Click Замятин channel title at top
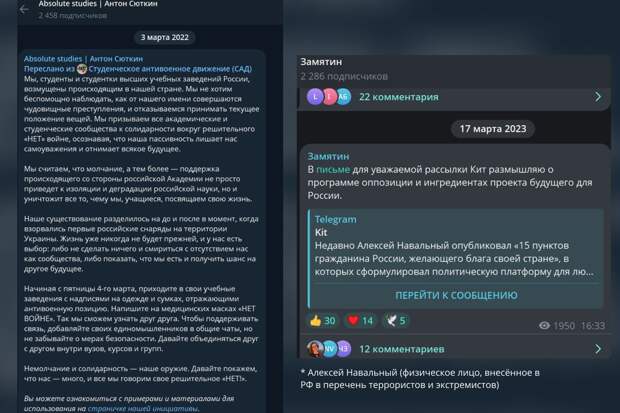Viewport: 620px width, 413px height. coord(321,62)
